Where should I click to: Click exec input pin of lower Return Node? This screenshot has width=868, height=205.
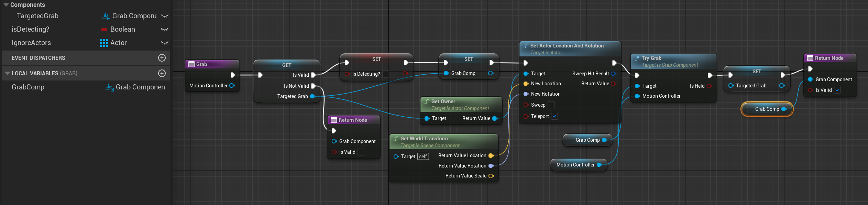pos(334,131)
